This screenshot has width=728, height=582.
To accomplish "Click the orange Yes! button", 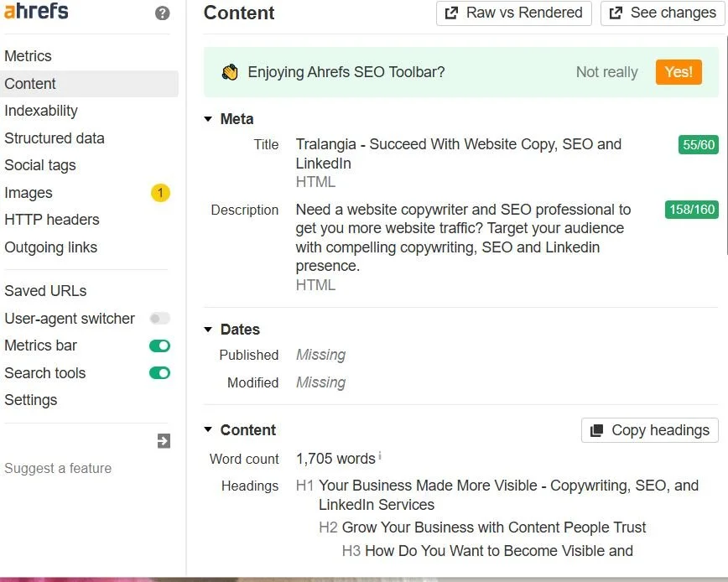I will tap(679, 72).
